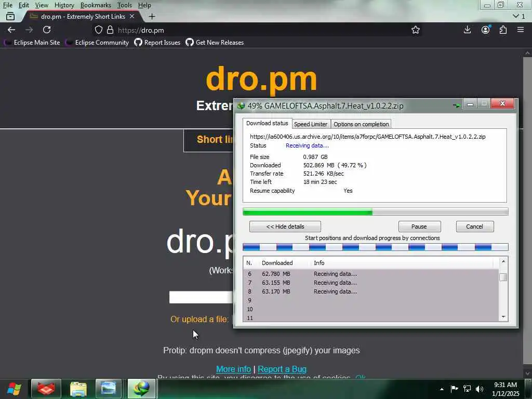Image resolution: width=532 pixels, height=399 pixels.
Task: Open the File menu
Action: 7,5
